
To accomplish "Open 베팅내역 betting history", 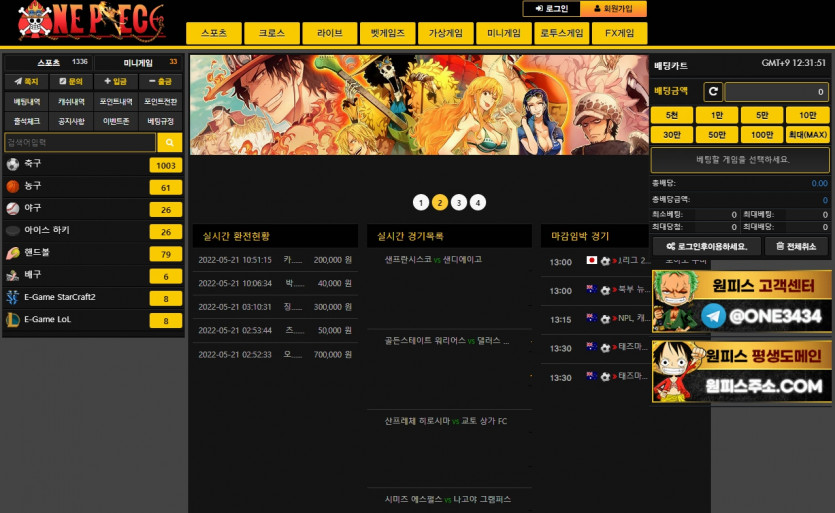I will pos(27,101).
